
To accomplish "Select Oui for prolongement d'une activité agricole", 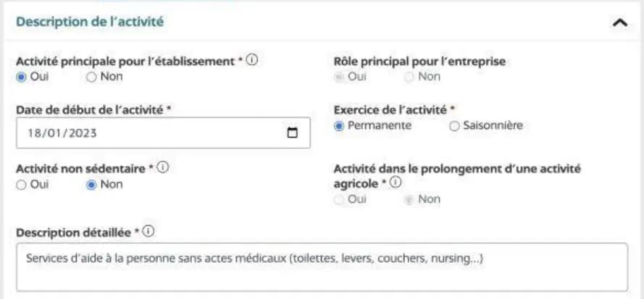I will [x=339, y=199].
